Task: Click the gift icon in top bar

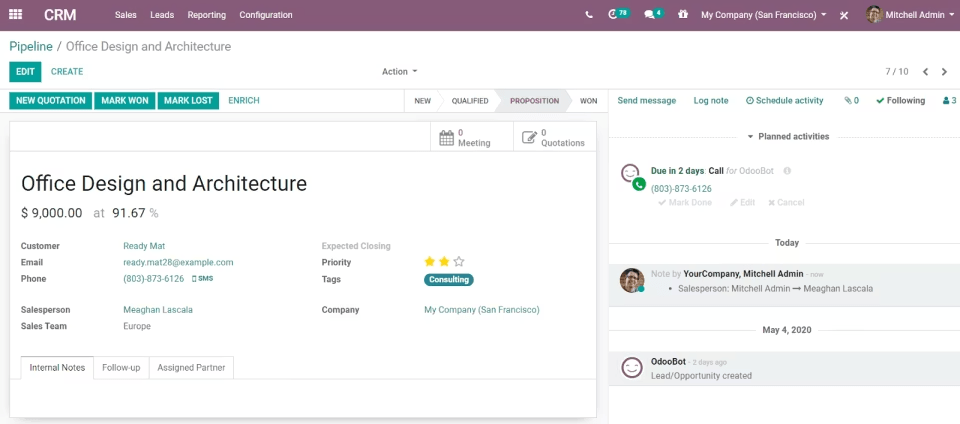Action: pyautogui.click(x=683, y=15)
